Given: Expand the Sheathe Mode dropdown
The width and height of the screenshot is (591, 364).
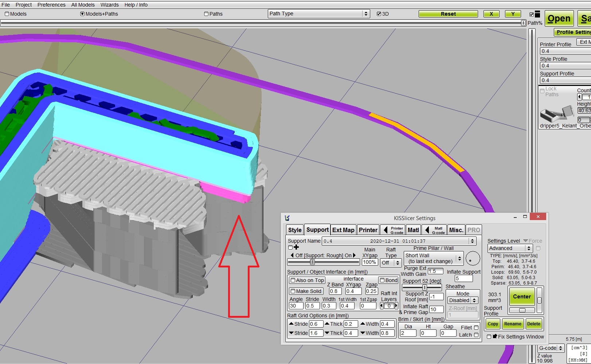Looking at the screenshot, I should pos(463,301).
